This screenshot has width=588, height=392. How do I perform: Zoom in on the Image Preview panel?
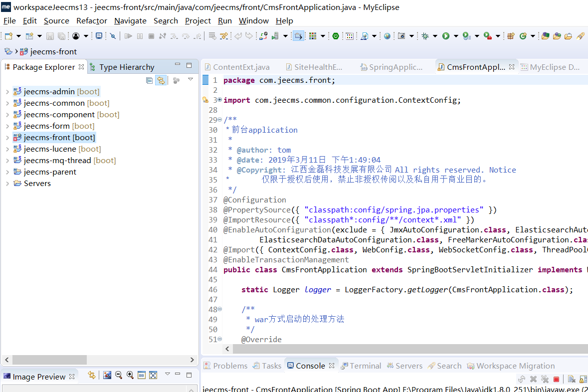[x=130, y=376]
